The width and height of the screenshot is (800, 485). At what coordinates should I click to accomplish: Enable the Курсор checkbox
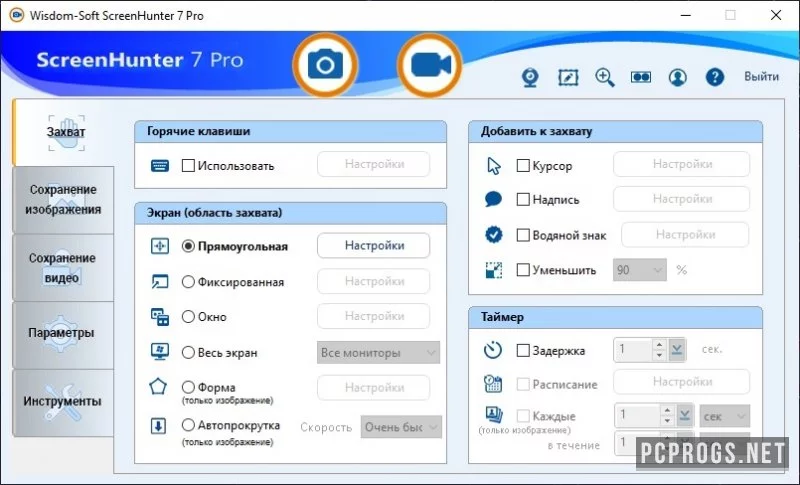pos(523,165)
